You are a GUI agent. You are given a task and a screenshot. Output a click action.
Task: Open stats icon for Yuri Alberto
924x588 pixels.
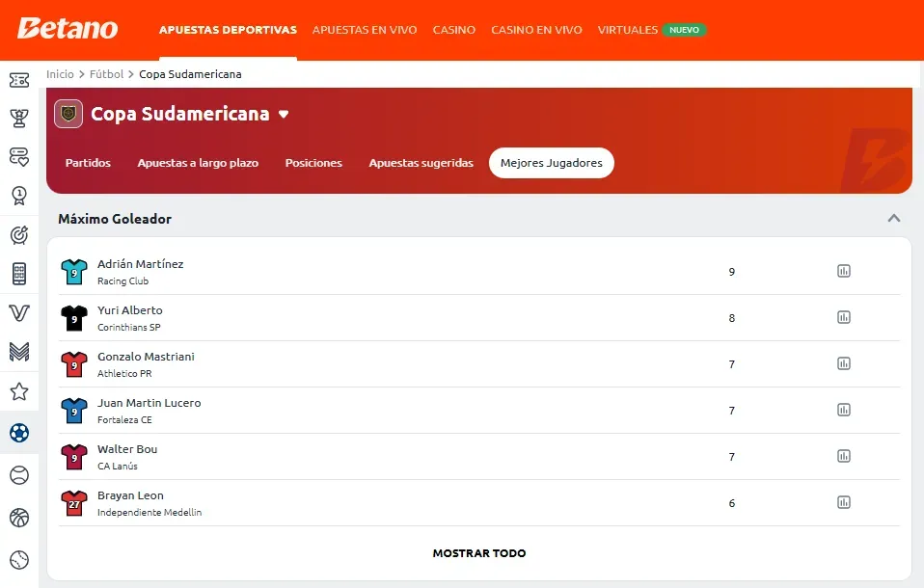pos(844,317)
